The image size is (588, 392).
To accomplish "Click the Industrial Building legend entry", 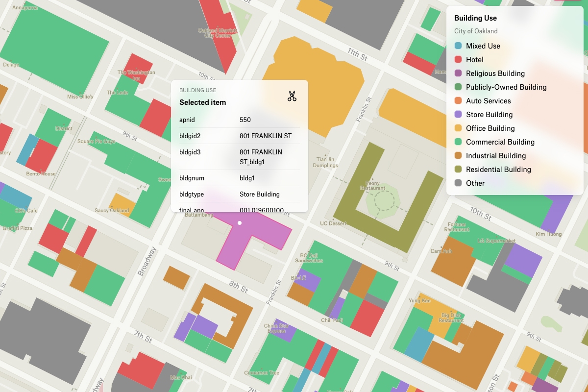I will tap(495, 155).
